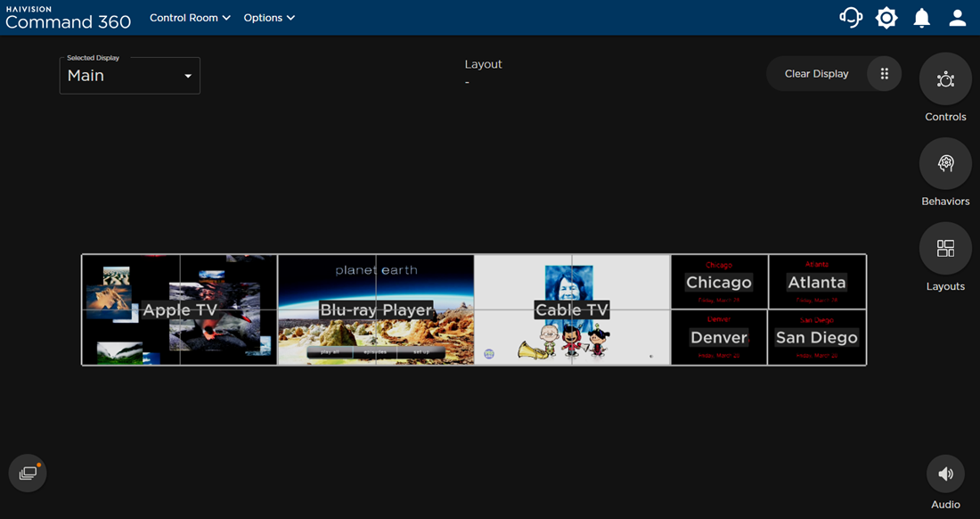Select the Chicago clock tile
980x519 pixels.
point(719,282)
